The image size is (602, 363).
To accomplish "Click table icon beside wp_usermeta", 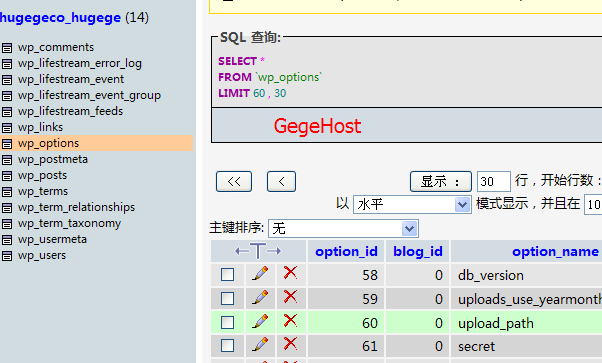I will click(x=7, y=240).
